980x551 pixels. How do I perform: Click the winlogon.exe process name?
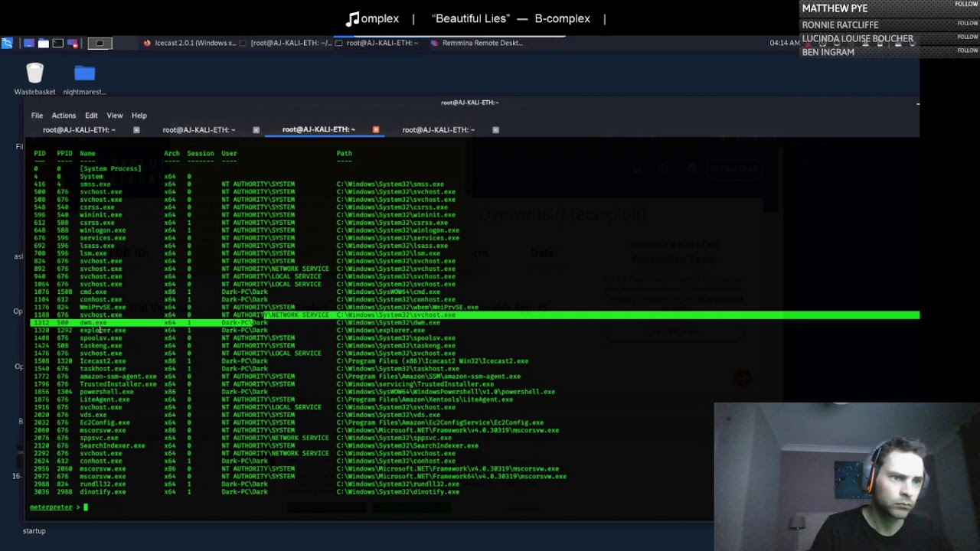(103, 230)
